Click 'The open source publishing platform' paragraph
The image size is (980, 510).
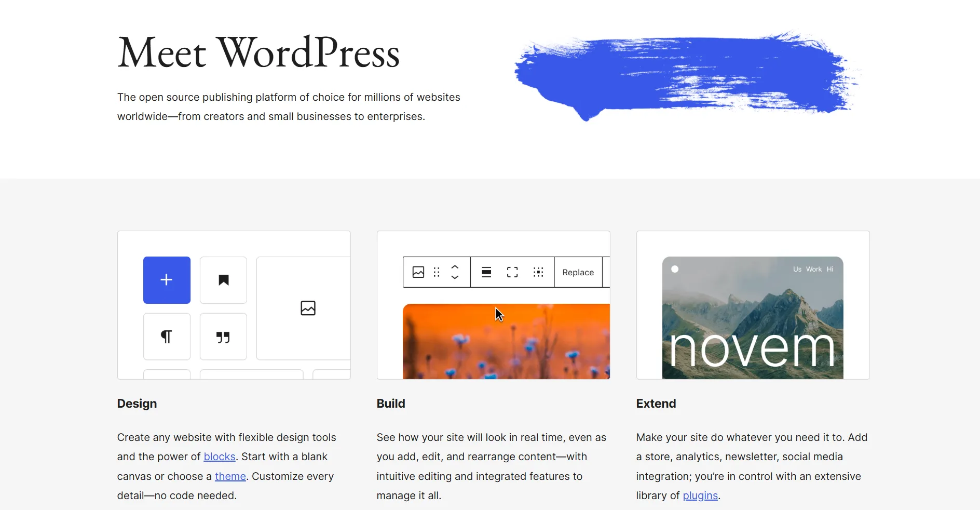(x=289, y=106)
